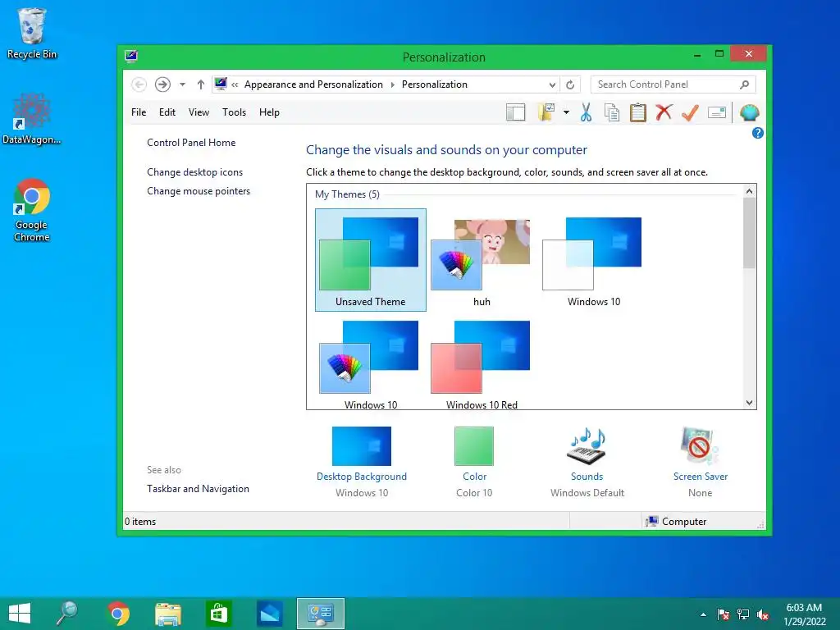Open the recent locations dropdown arrow
This screenshot has width=840, height=630.
pos(182,84)
